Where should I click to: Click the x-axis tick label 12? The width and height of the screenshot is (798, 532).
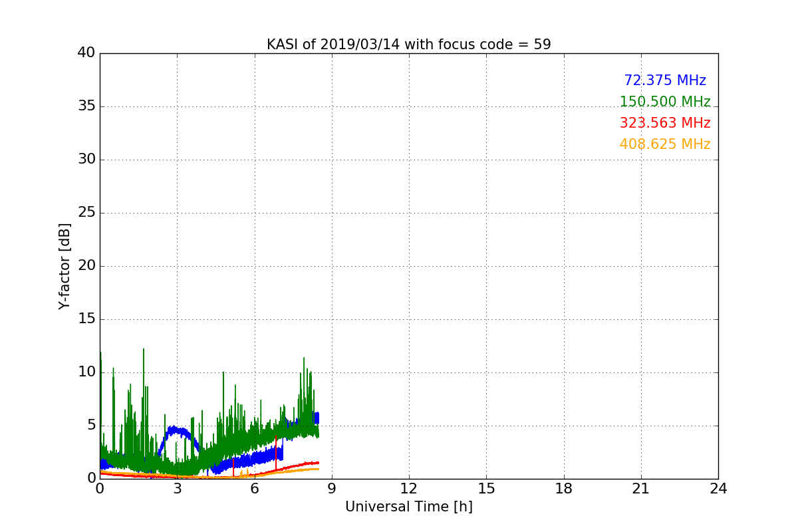(x=409, y=489)
